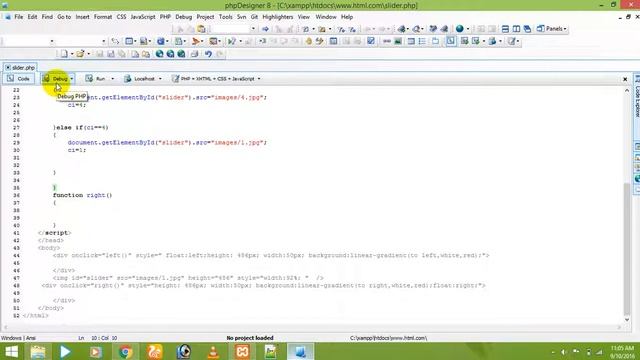This screenshot has height=360, width=640.
Task: Click the second globe preview icon
Action: click(x=171, y=54)
